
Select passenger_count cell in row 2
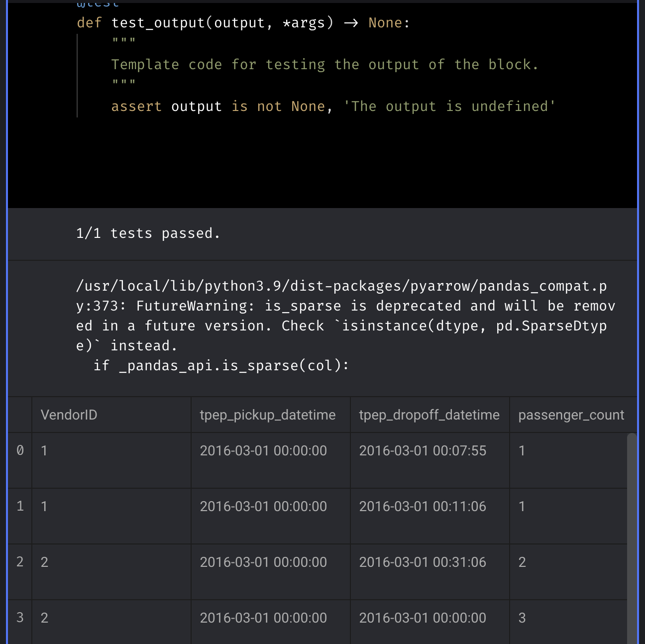(x=522, y=562)
